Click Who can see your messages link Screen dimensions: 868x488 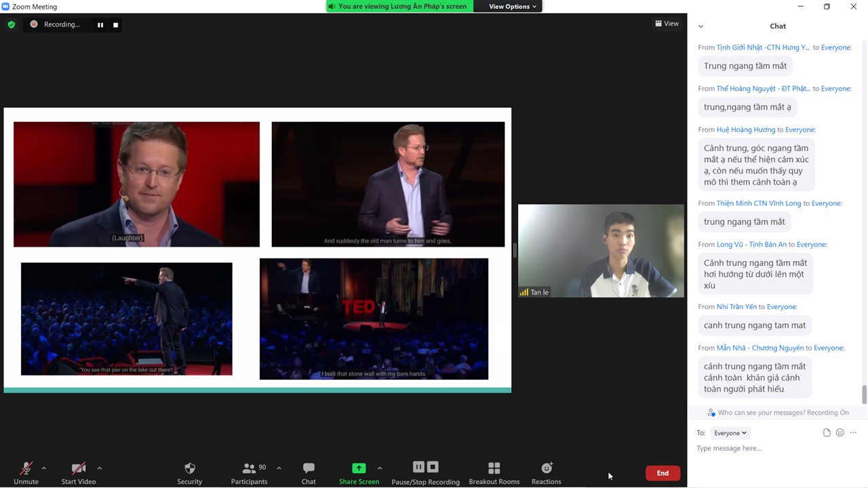[x=762, y=413]
